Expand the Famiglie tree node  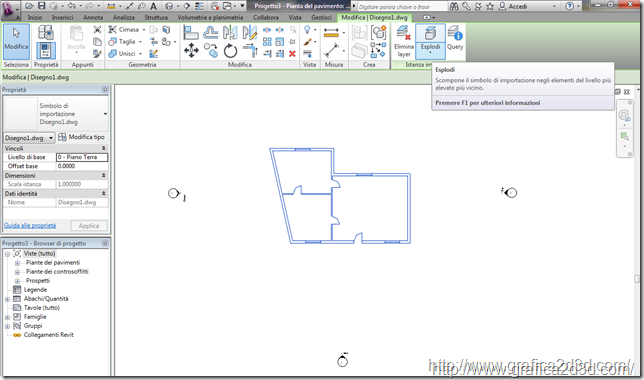7,317
